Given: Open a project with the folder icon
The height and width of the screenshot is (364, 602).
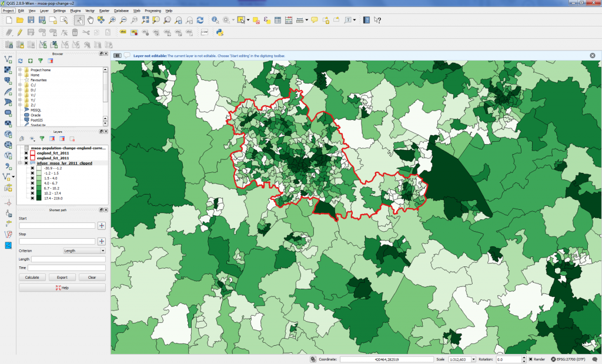Looking at the screenshot, I should (x=20, y=20).
